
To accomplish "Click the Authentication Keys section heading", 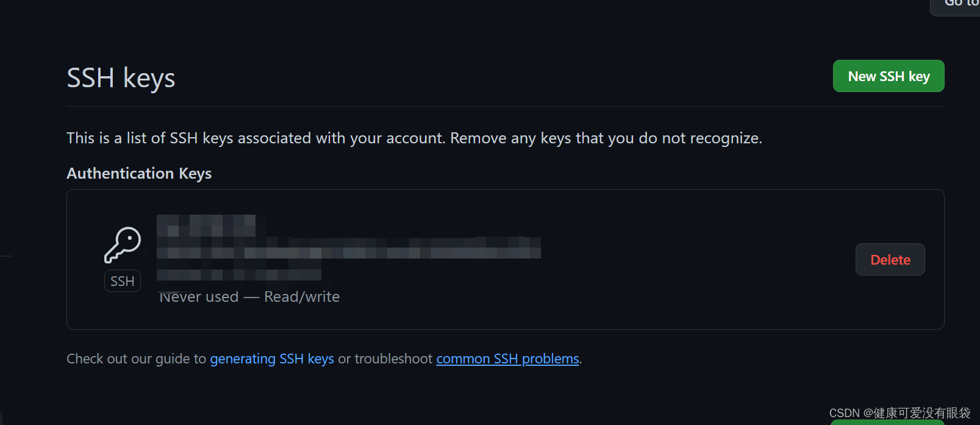I will [139, 173].
